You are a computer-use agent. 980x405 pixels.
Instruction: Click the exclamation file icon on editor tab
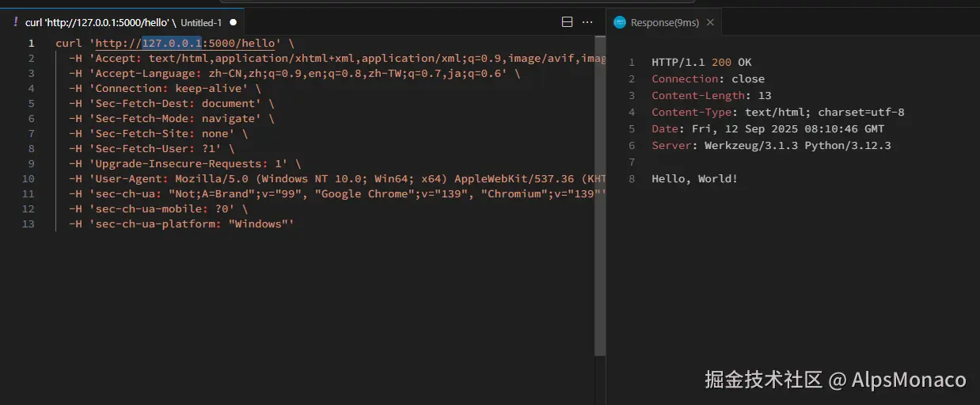[x=15, y=22]
